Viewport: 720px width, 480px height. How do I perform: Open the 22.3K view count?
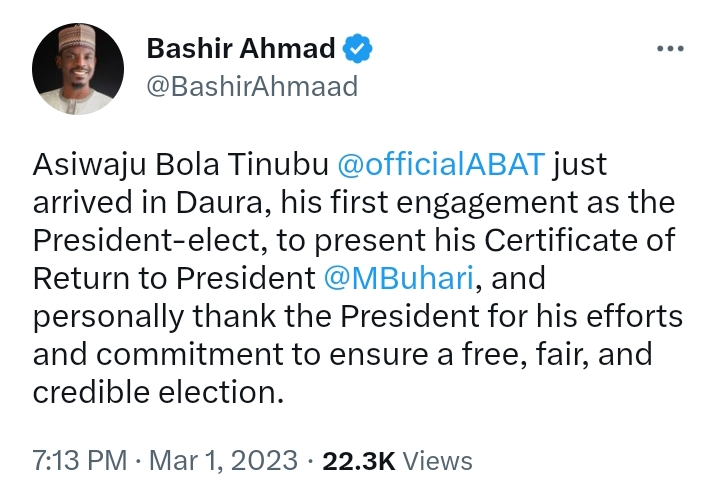(x=358, y=460)
